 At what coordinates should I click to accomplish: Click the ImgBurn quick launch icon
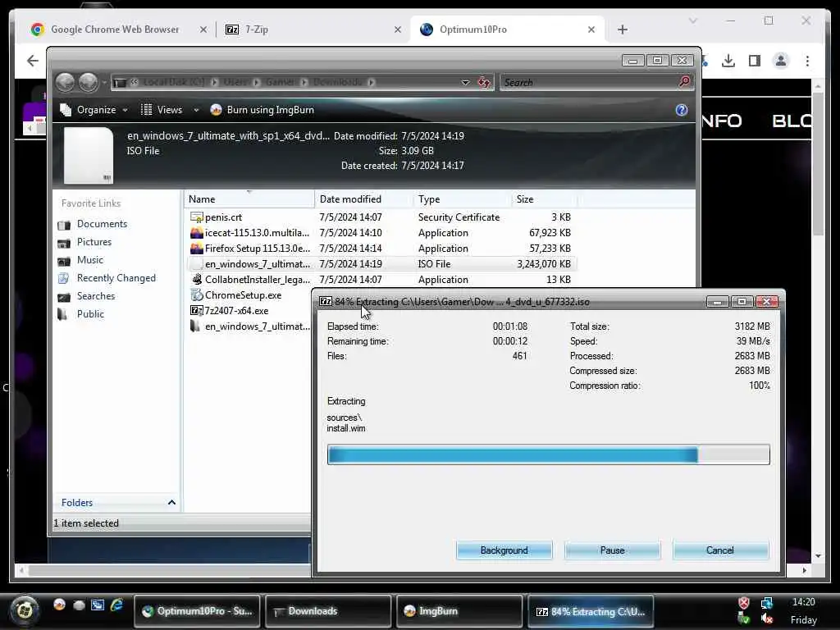point(59,605)
